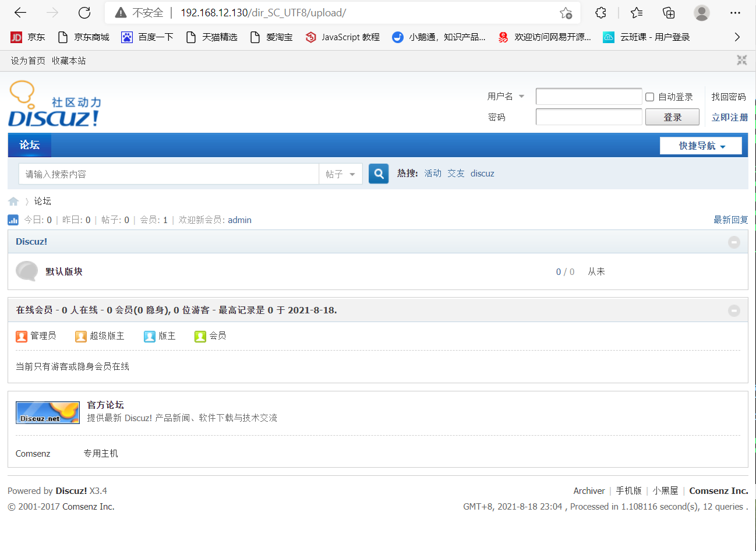756x551 pixels.
Task: Click the 版主 legend icon
Action: point(150,336)
